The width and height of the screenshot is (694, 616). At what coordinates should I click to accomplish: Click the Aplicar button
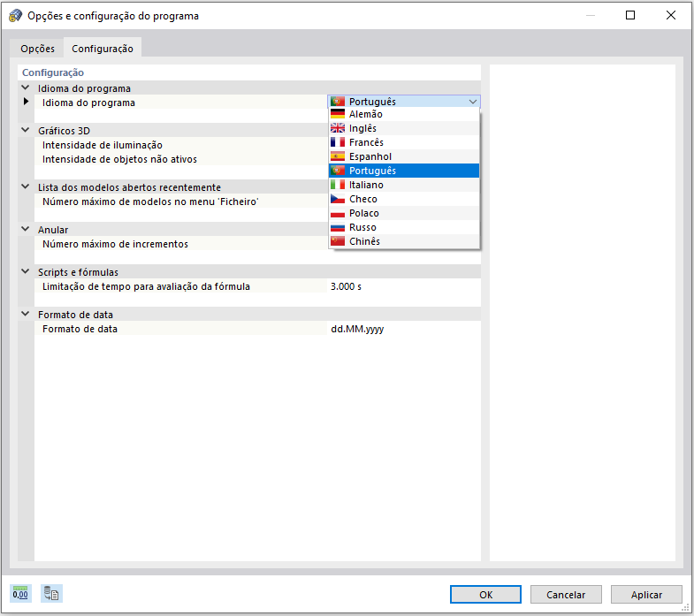[x=646, y=595]
